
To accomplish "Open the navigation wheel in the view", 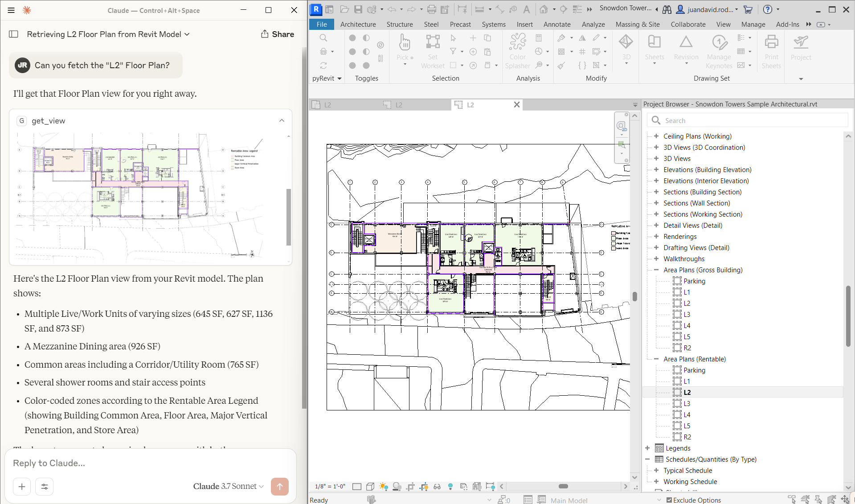I will click(x=622, y=127).
